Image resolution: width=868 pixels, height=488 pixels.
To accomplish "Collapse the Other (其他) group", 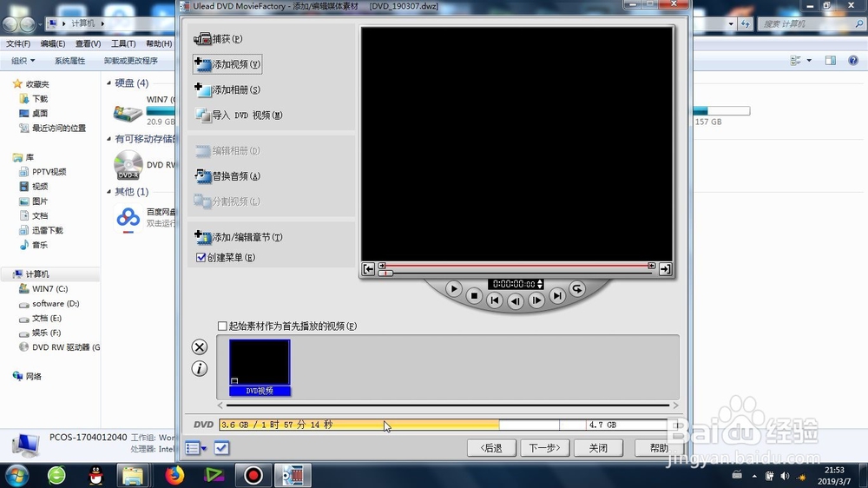I will (109, 192).
